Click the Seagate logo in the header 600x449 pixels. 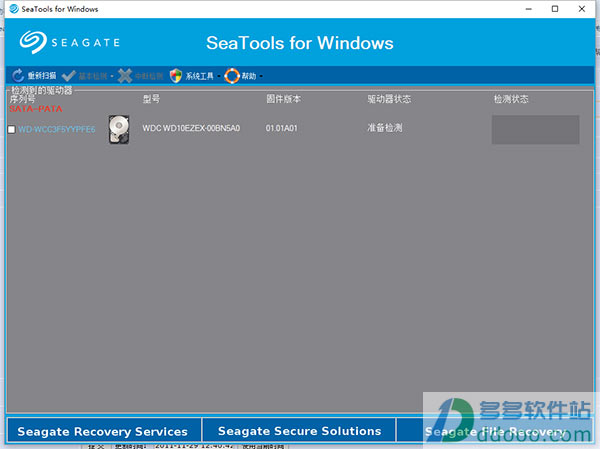[x=70, y=42]
